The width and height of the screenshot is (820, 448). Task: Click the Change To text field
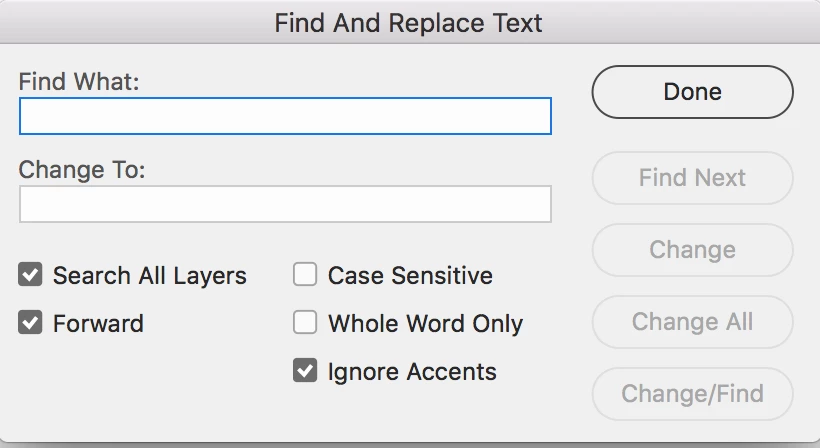pos(285,204)
